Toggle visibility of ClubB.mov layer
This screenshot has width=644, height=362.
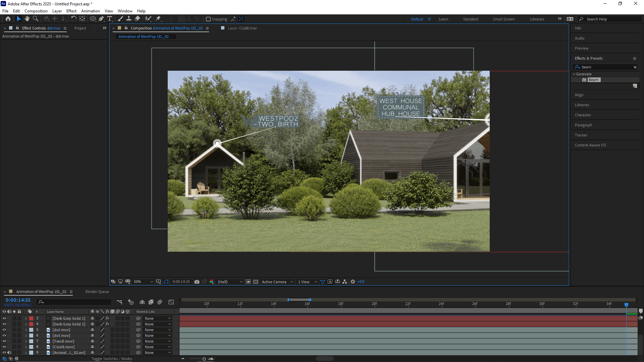tap(4, 347)
